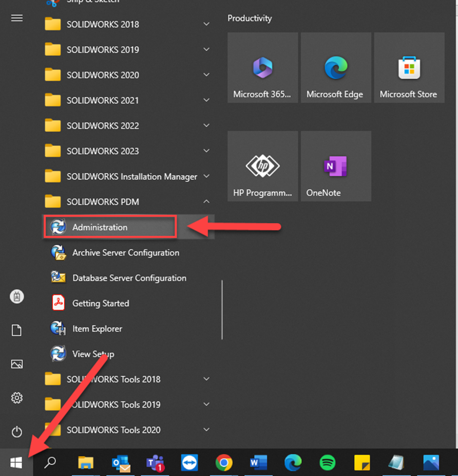Open taskbar search magnifier
Screen dimensions: 458x476
pos(51,462)
